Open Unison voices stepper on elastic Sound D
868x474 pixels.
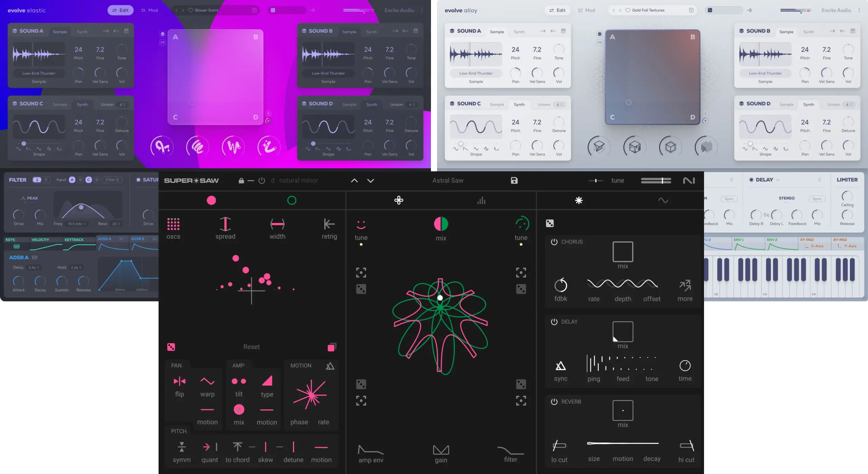tap(412, 105)
